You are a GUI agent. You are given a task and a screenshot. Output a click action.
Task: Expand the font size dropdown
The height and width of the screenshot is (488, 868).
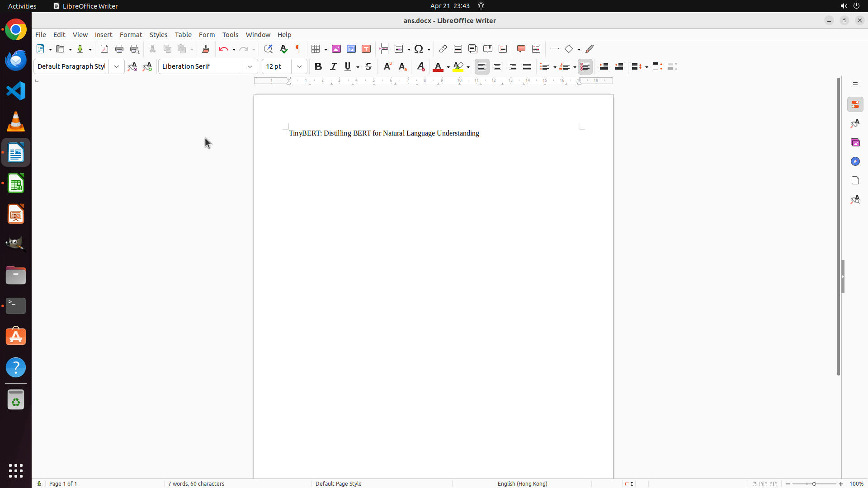[299, 66]
